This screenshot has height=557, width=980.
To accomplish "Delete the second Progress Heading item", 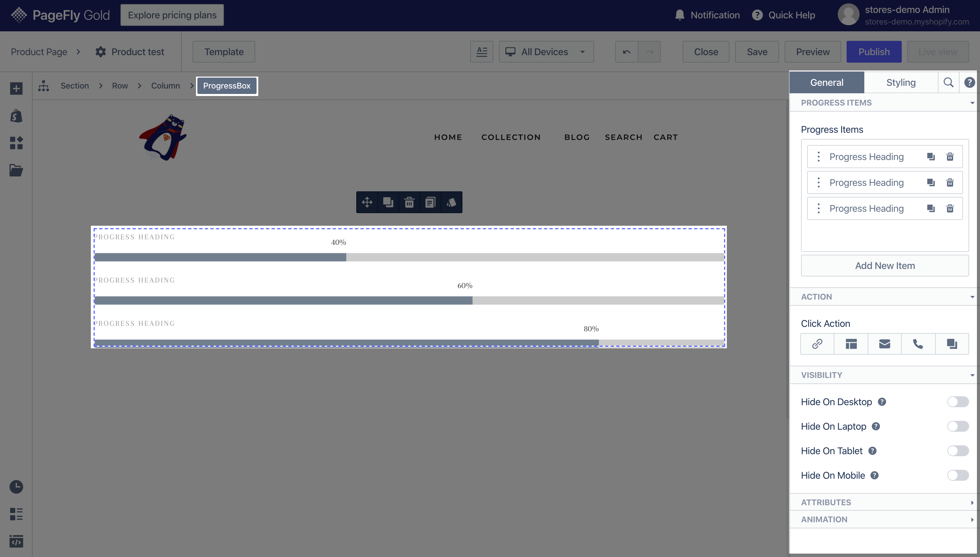I will click(950, 182).
